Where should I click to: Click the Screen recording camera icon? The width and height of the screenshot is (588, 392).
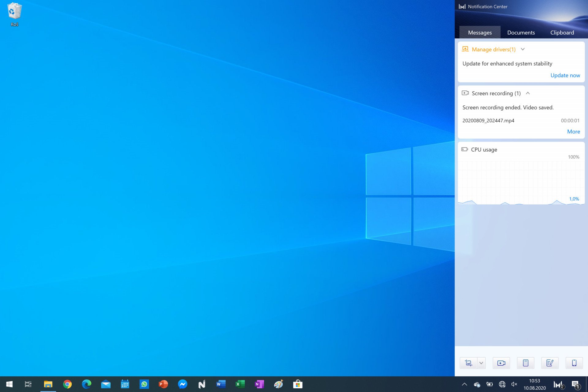pos(465,93)
